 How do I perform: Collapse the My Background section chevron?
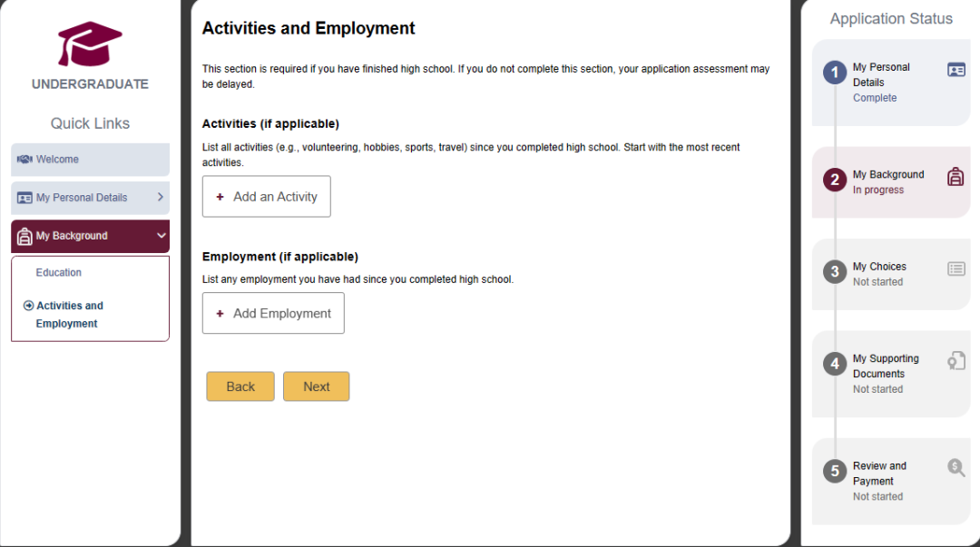point(162,236)
